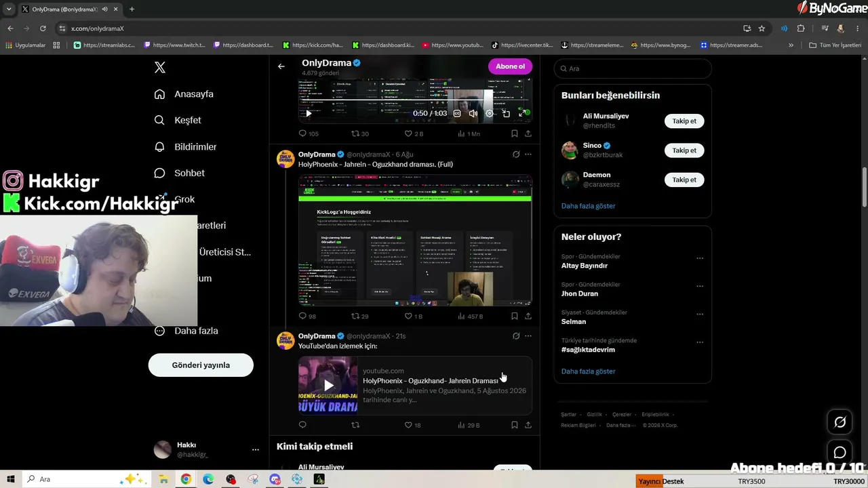Open Daha fazla sidebar menu
868x488 pixels.
186,331
